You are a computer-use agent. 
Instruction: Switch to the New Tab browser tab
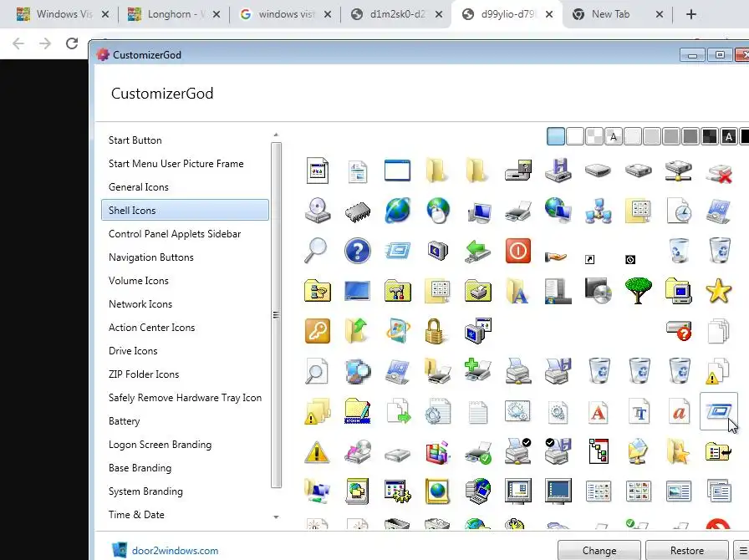[618, 14]
